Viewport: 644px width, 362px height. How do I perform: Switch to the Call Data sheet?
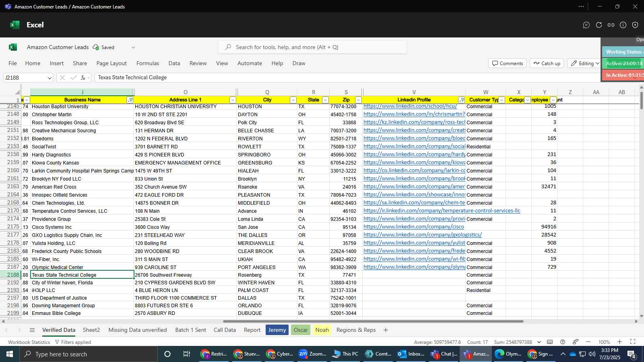pos(225,330)
